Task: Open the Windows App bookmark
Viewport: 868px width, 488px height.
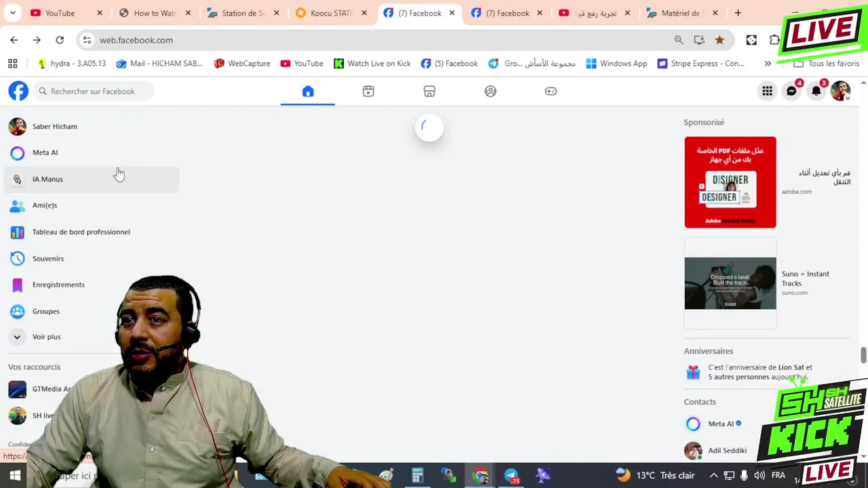Action: coord(616,63)
